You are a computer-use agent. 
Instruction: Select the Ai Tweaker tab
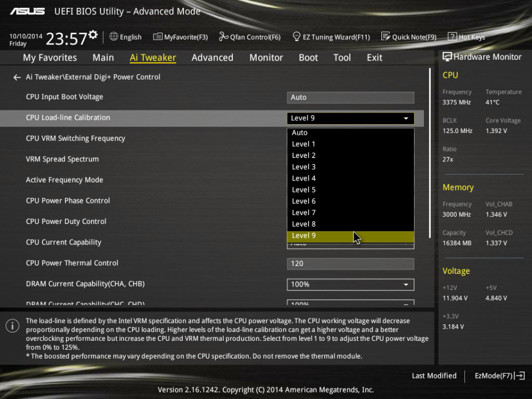click(153, 58)
